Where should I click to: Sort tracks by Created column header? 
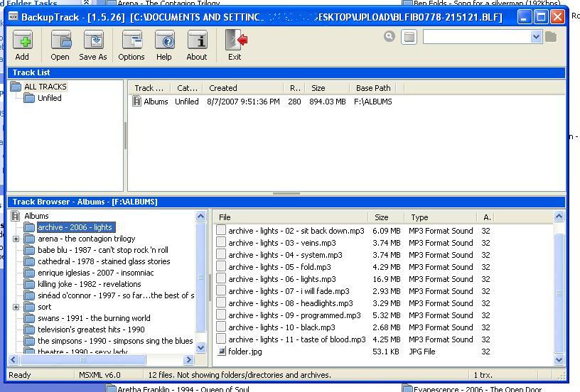(223, 88)
